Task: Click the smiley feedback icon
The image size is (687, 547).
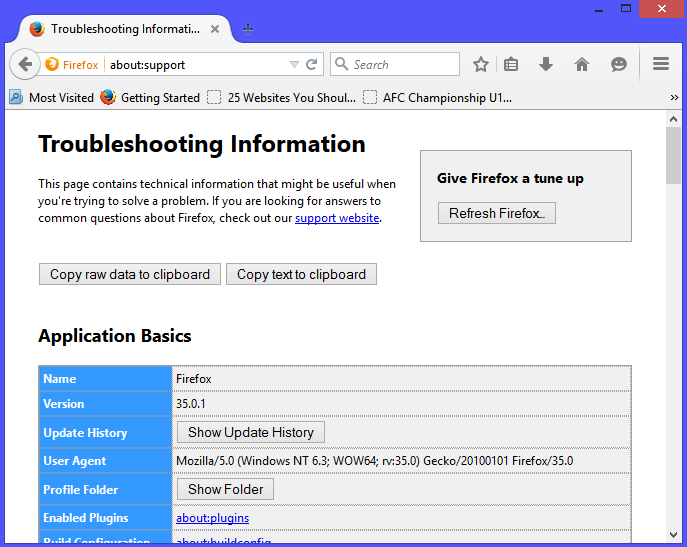Action: tap(619, 65)
